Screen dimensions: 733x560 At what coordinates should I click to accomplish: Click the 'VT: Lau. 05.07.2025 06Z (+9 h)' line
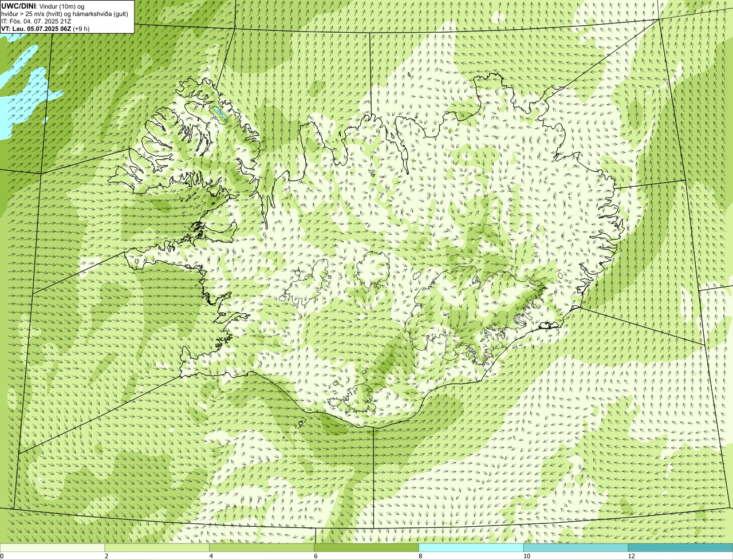click(45, 28)
